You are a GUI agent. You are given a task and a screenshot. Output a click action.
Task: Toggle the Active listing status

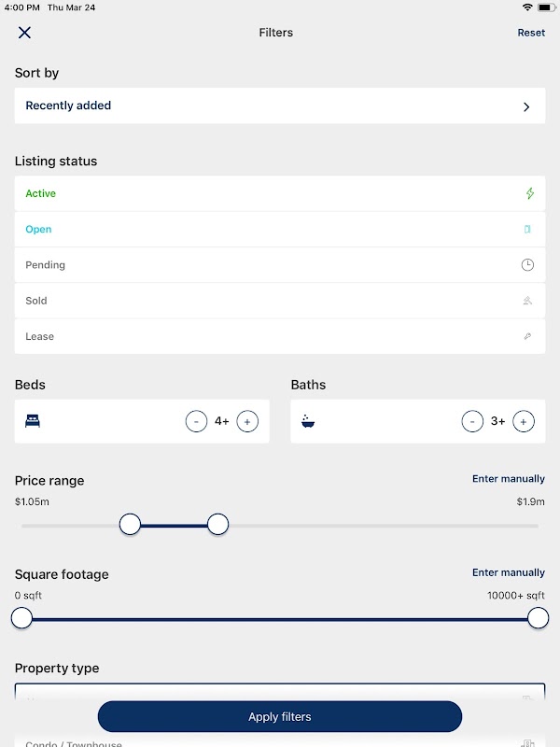coord(41,194)
